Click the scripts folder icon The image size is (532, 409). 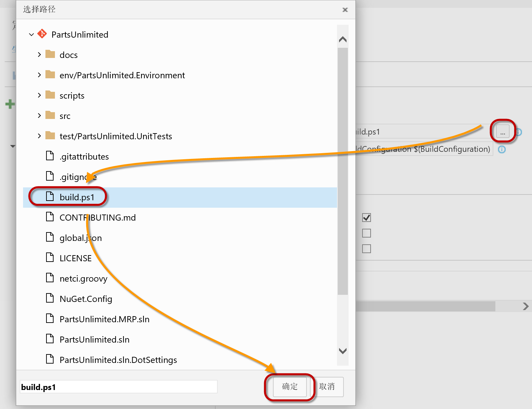coord(50,95)
